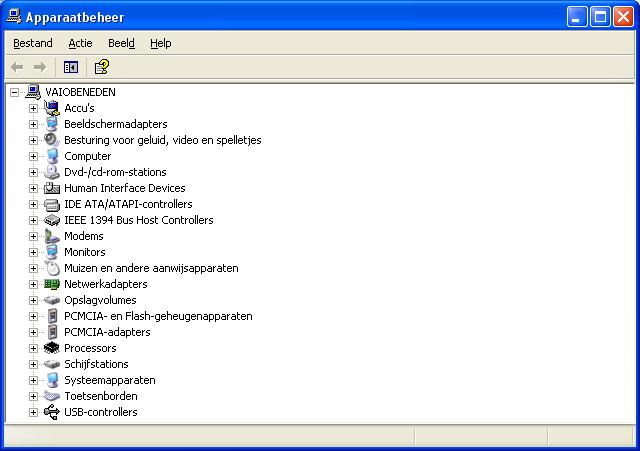Expand the Human Interface Devices node
Screen dimensions: 640x451
[33, 188]
